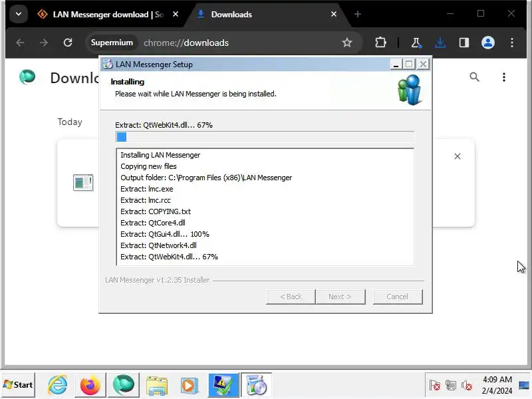
Task: Toggle the browser side panel
Action: [464, 43]
